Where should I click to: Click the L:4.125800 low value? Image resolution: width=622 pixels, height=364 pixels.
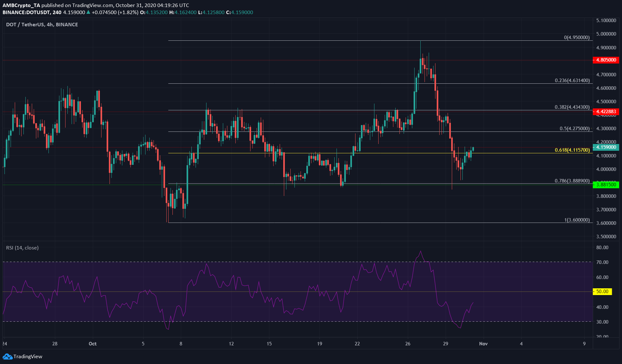click(x=211, y=12)
